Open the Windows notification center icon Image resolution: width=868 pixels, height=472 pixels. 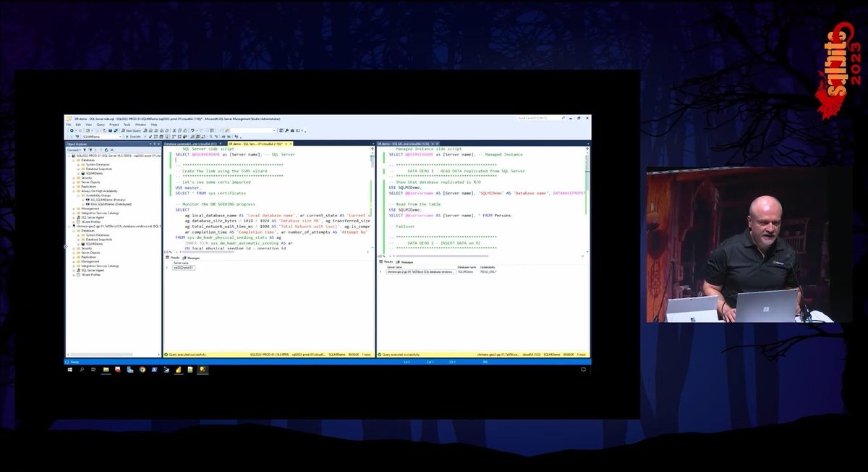pos(584,369)
